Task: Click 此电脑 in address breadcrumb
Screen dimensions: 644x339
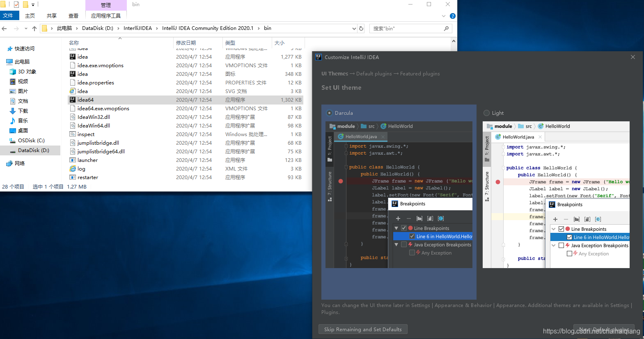Action: click(64, 28)
